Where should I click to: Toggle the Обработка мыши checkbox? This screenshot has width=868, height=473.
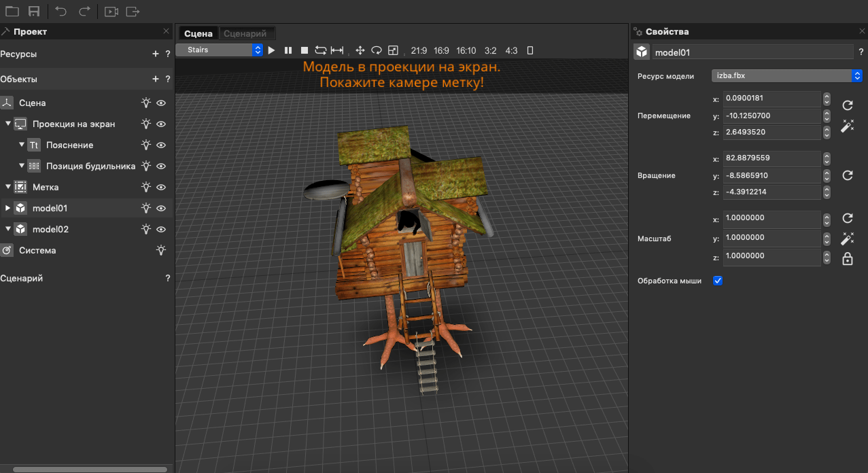tap(718, 281)
